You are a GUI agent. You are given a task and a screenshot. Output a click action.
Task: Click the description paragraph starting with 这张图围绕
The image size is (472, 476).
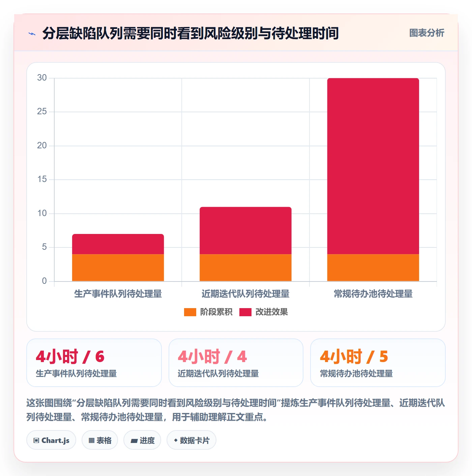(236, 410)
